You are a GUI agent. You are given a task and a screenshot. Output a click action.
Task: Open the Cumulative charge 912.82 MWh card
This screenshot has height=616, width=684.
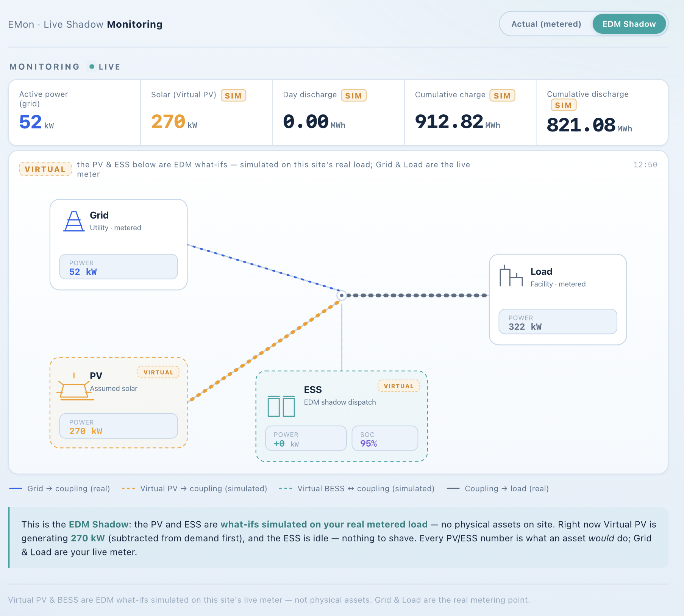(x=470, y=113)
